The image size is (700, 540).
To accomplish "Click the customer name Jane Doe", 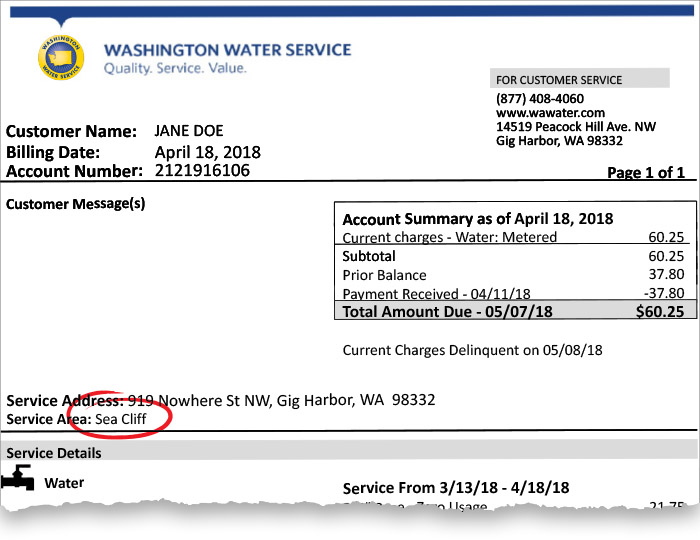I will (x=189, y=131).
